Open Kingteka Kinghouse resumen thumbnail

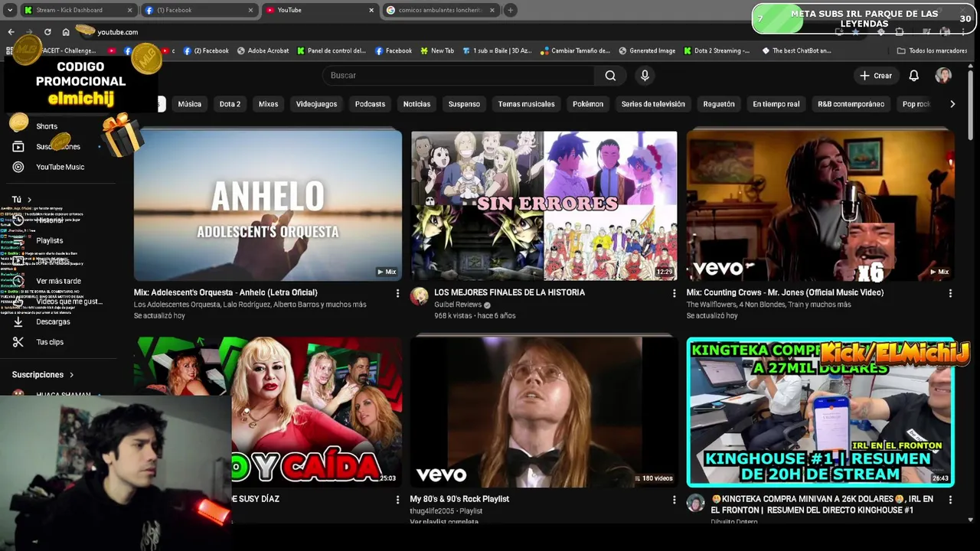(x=820, y=412)
